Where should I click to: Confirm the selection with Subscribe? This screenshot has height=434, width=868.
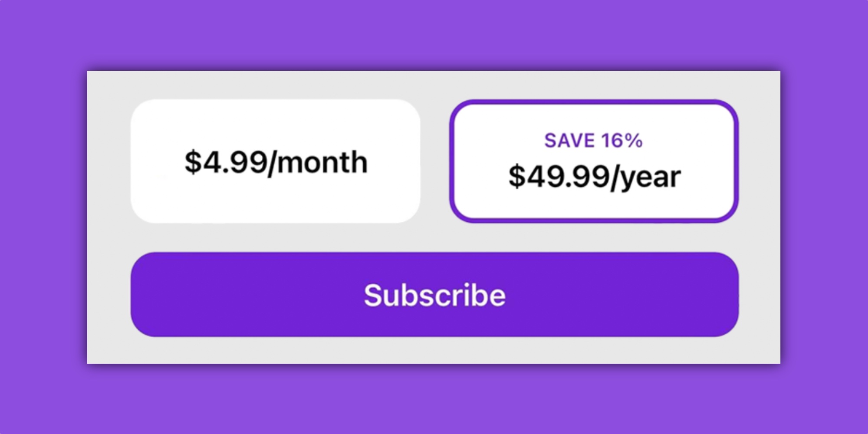point(434,294)
